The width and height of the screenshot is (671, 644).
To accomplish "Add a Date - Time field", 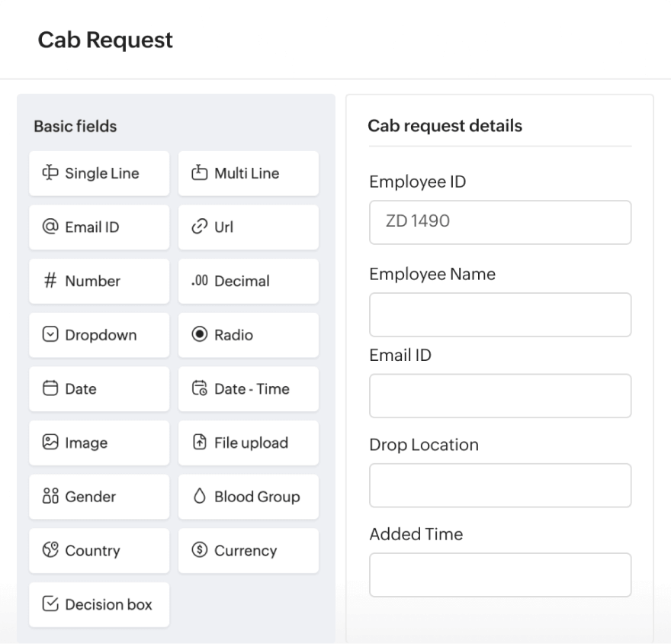I will click(x=248, y=389).
